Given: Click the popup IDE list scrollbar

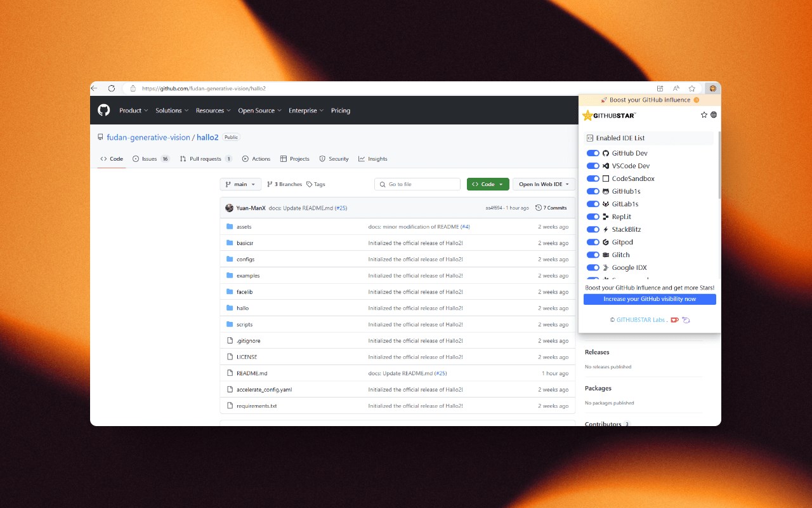Looking at the screenshot, I should [719, 165].
